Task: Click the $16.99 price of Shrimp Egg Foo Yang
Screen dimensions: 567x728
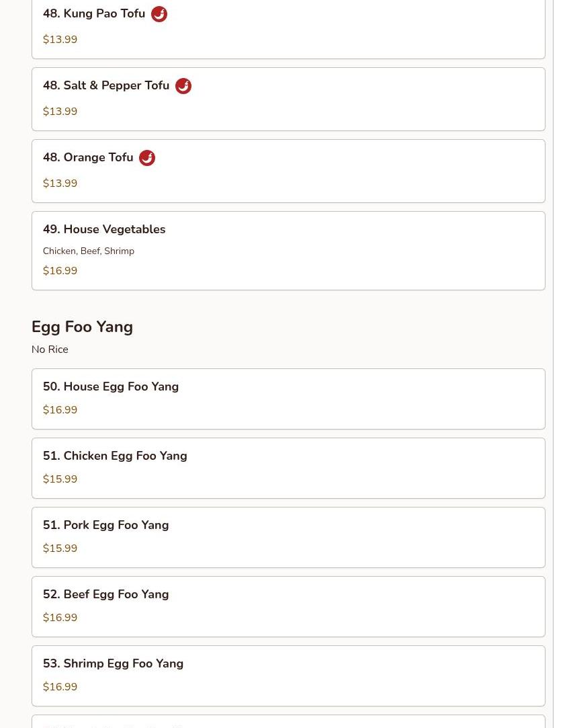Action: pos(60,687)
